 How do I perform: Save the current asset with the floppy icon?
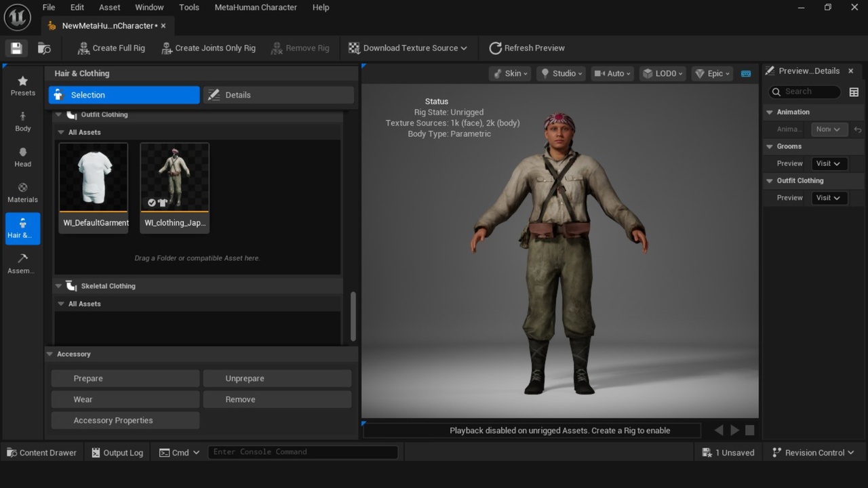click(16, 48)
